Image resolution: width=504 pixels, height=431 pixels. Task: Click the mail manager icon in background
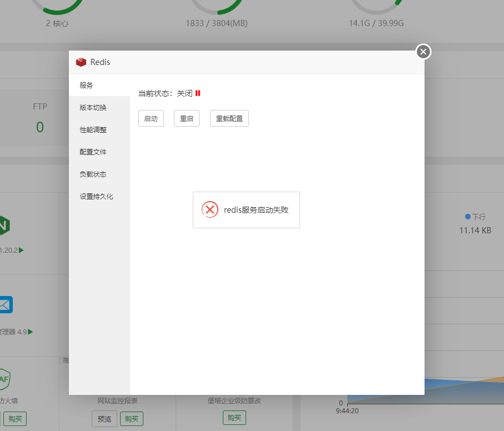click(6, 304)
